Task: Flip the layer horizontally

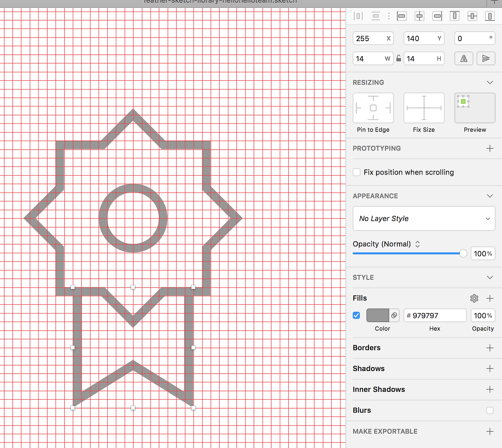Action: tap(464, 58)
